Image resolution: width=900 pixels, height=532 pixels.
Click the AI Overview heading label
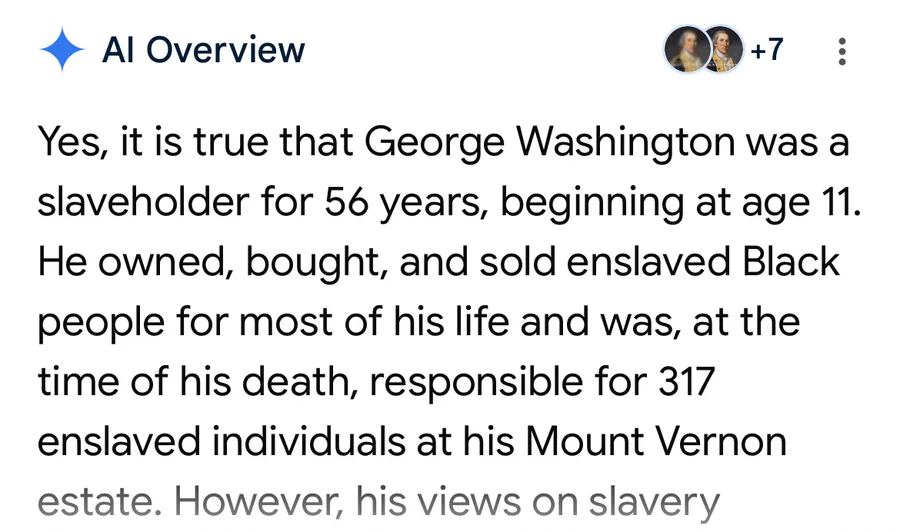click(x=203, y=49)
